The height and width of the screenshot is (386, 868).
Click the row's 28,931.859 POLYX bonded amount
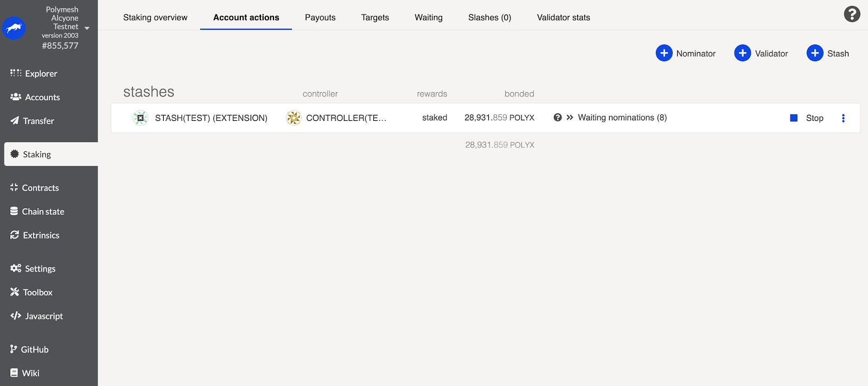(x=499, y=118)
